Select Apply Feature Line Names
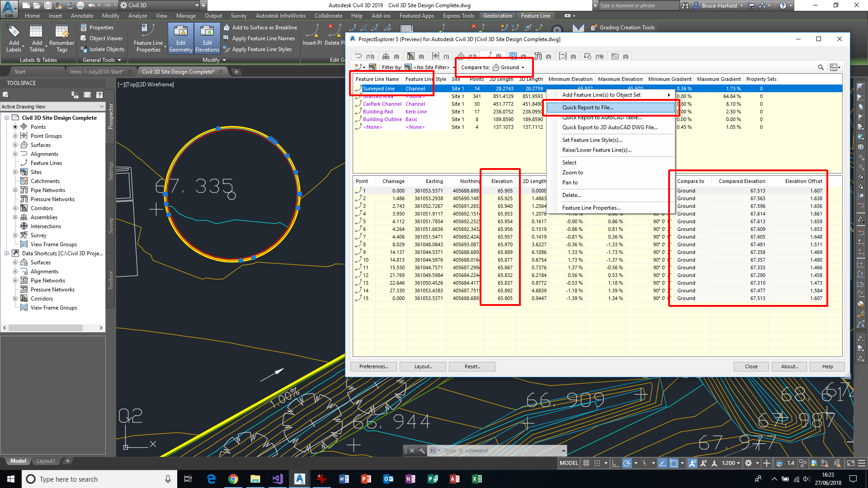 coord(259,38)
